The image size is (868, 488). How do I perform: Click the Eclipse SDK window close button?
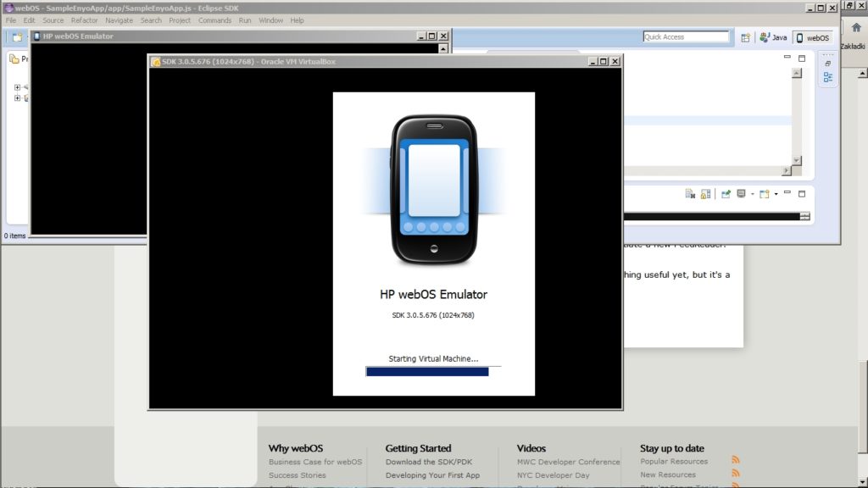pos(832,8)
